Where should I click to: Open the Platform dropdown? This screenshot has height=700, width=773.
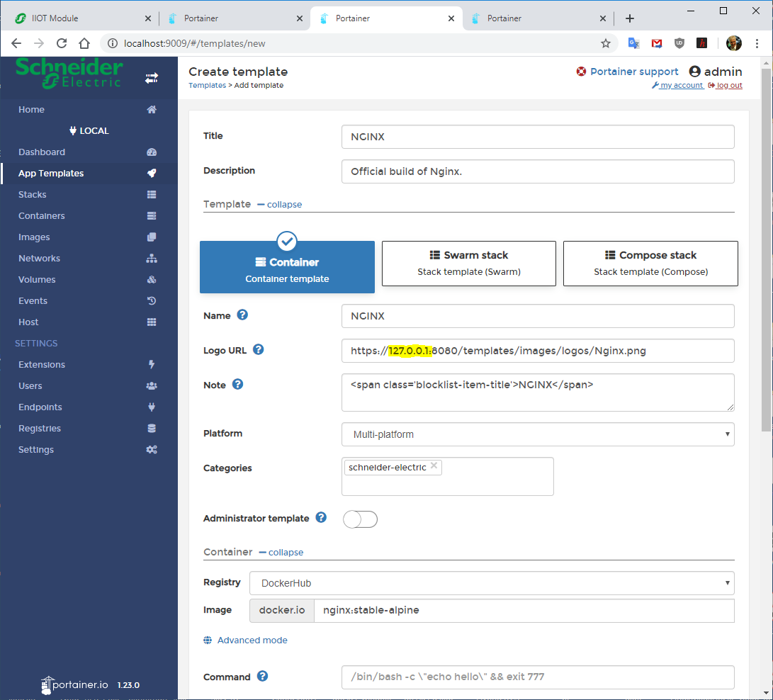coord(538,434)
